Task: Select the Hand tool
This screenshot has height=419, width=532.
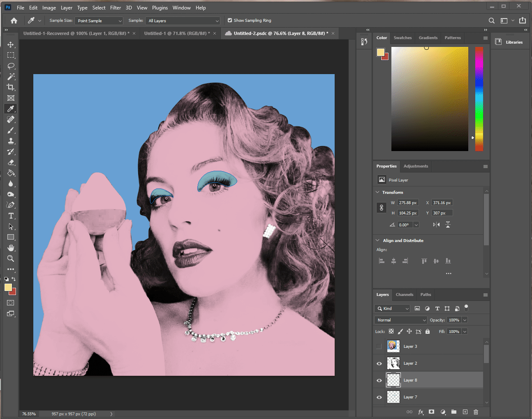Action: coord(11,248)
